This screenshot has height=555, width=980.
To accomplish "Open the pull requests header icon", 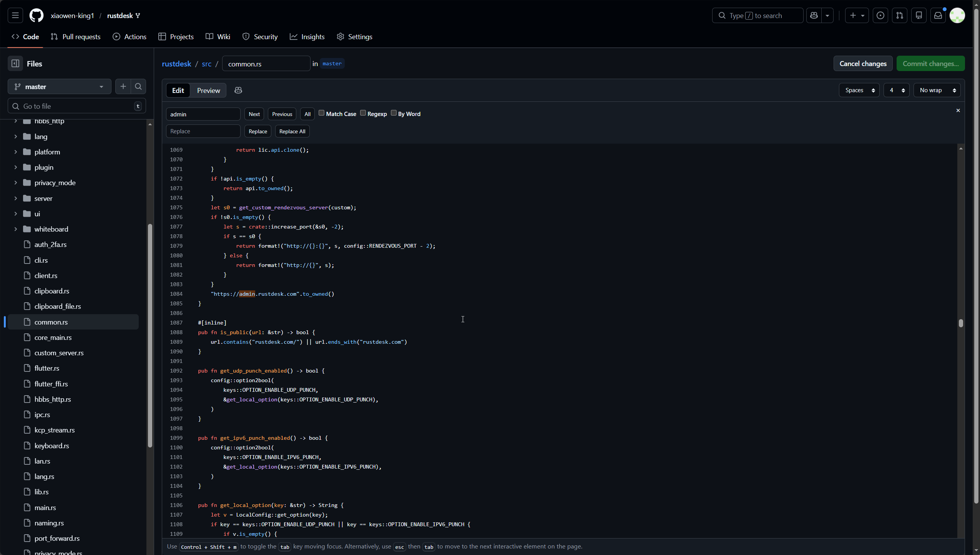I will [900, 15].
